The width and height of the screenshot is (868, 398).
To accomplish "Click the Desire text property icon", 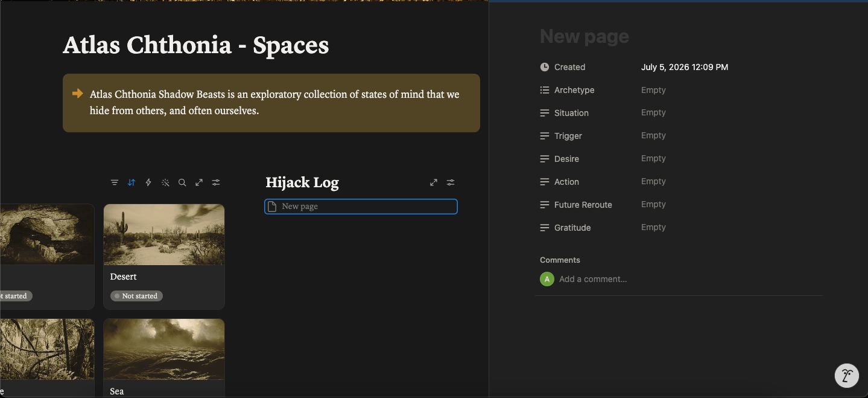I will [545, 159].
